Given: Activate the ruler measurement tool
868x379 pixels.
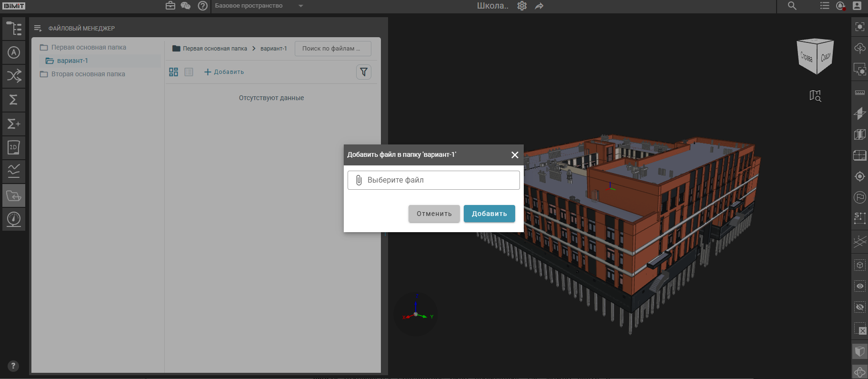Looking at the screenshot, I should pos(860,92).
